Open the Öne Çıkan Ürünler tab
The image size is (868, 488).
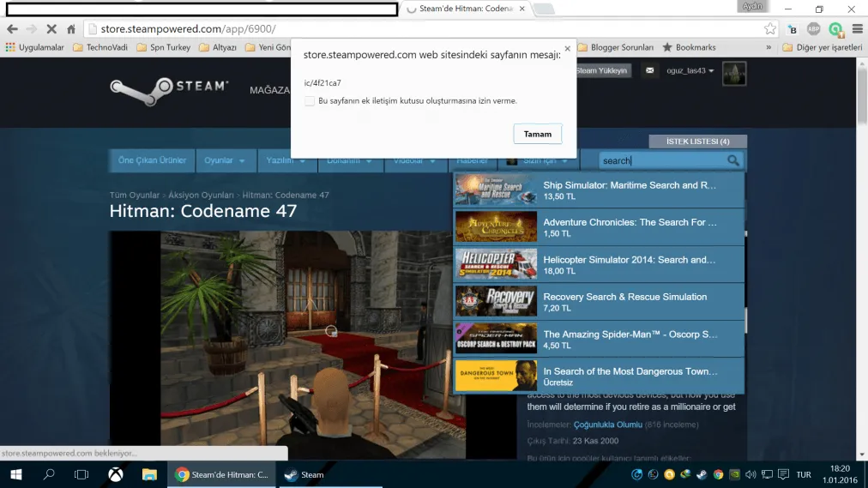[152, 160]
